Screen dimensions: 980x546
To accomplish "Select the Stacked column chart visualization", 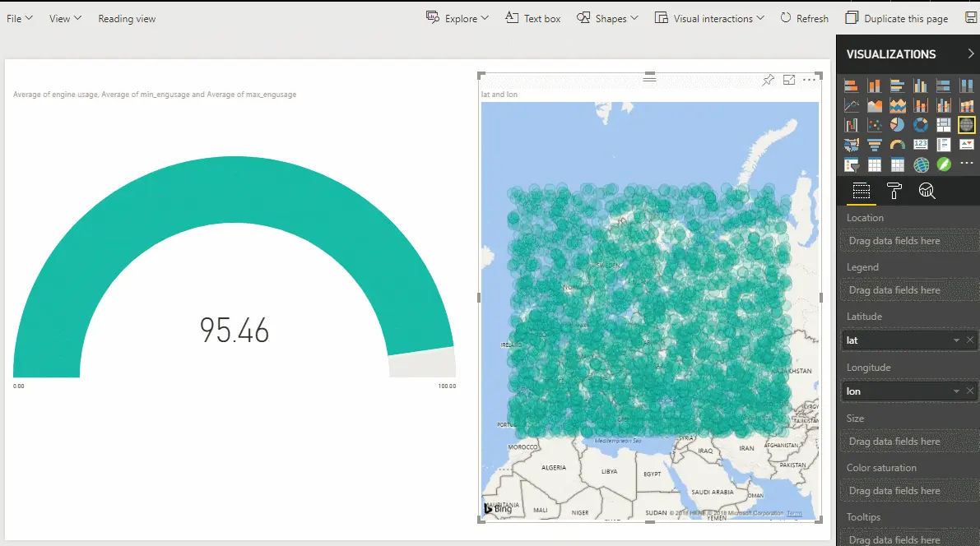I will pyautogui.click(x=875, y=86).
